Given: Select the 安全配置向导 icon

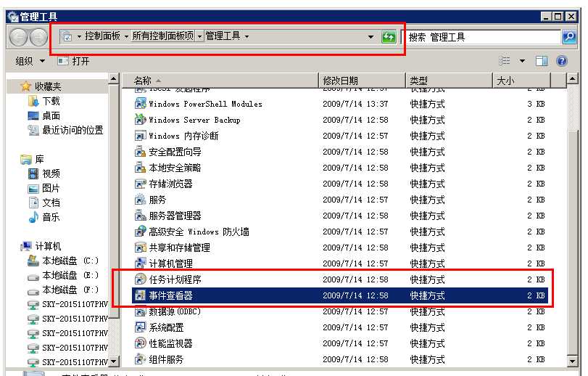Looking at the screenshot, I should coord(140,152).
